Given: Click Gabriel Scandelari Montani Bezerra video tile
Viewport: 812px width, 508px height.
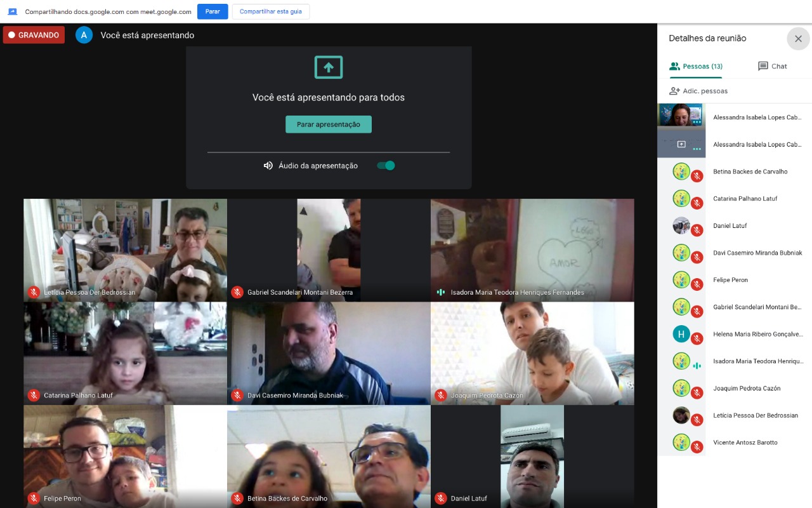Looking at the screenshot, I should click(329, 250).
